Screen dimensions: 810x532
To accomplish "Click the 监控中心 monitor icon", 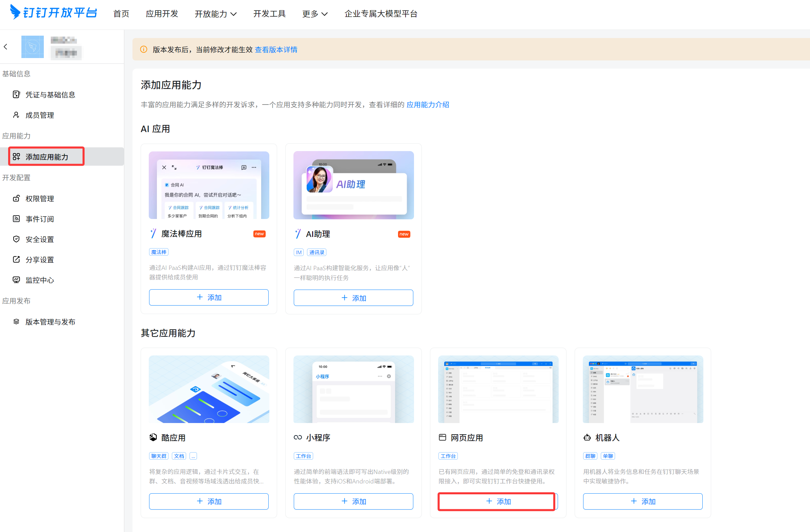I will 16,280.
